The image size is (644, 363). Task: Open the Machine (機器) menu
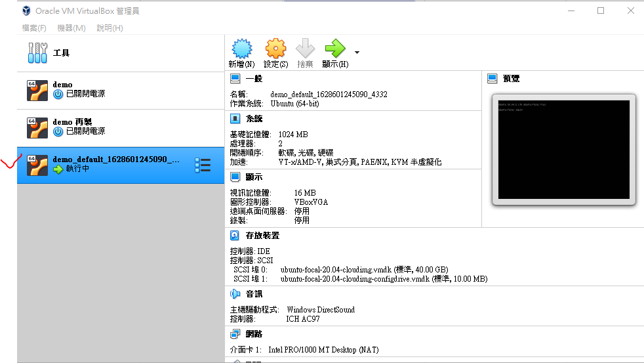[71, 28]
